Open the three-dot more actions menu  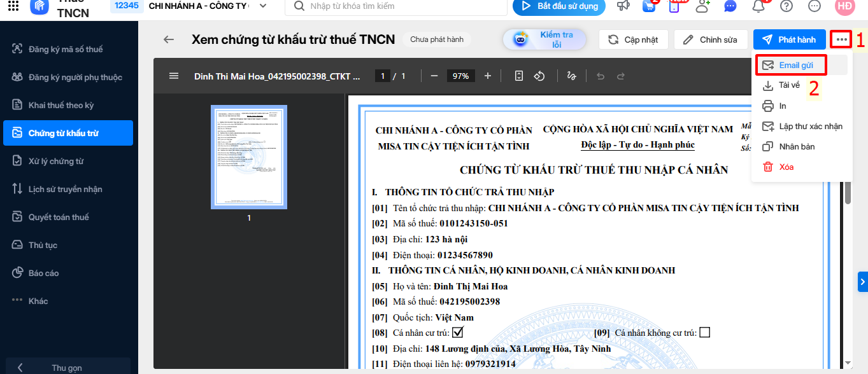point(841,39)
